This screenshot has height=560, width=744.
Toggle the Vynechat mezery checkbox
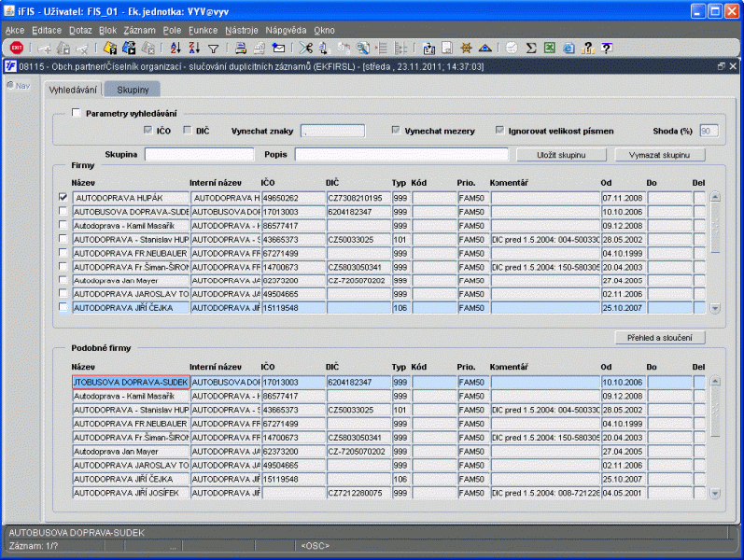(396, 130)
